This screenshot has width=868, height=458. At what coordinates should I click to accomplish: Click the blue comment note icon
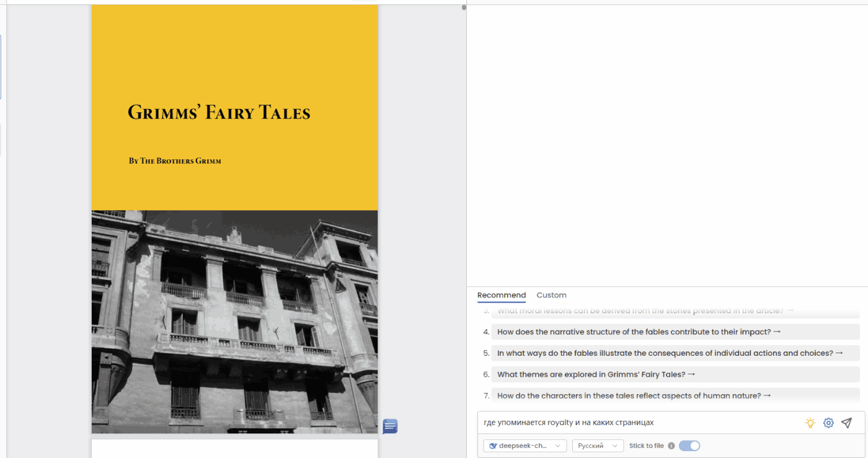(x=390, y=426)
